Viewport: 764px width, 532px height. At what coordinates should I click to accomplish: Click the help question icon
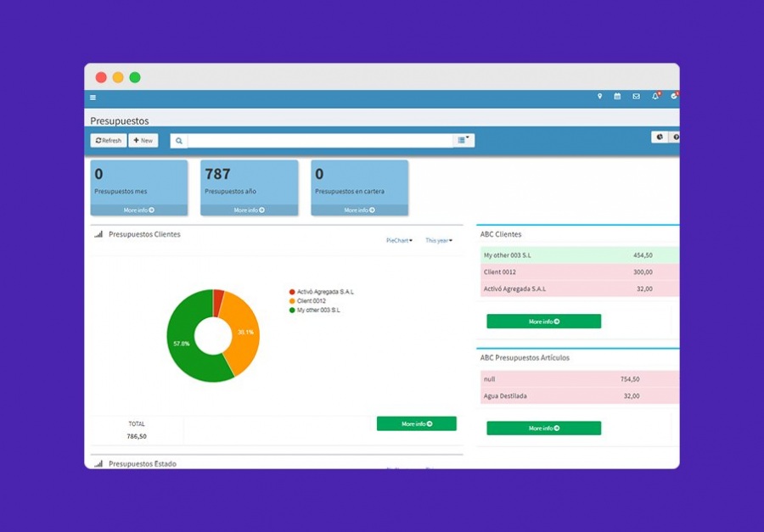(x=675, y=137)
